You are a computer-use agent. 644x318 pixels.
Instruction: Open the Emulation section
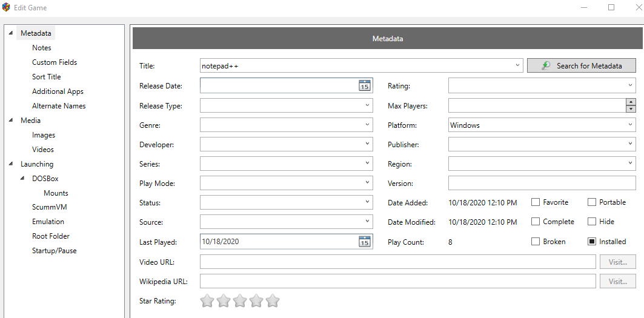point(48,222)
